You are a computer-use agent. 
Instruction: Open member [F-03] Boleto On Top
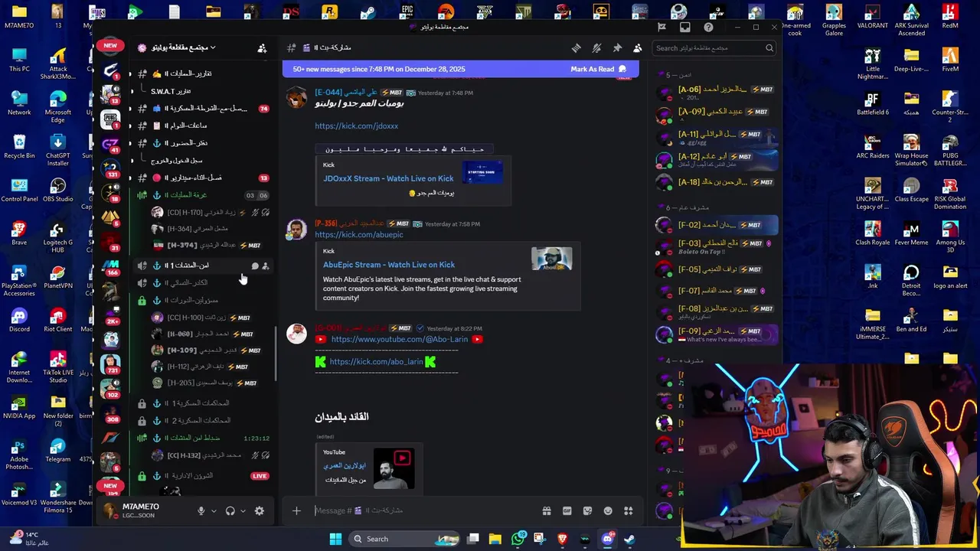coord(718,246)
